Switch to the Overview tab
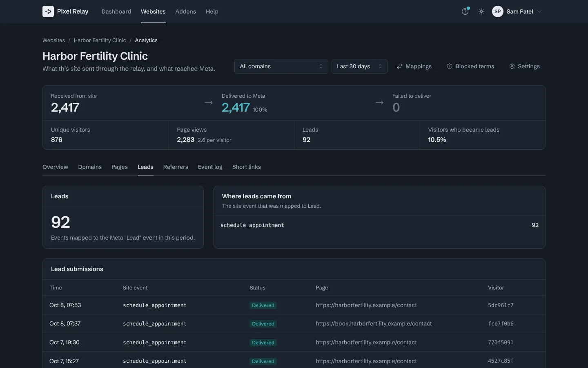Screen dimensions: 588x368 [56, 167]
